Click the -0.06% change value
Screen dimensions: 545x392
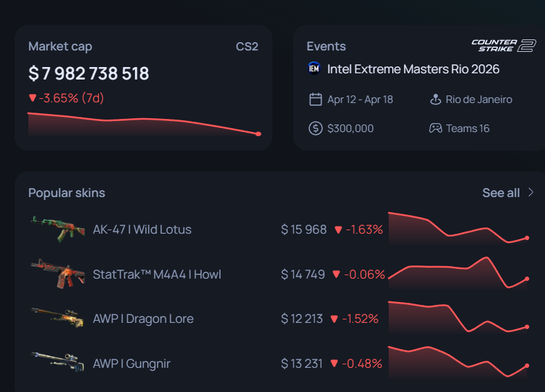click(364, 274)
